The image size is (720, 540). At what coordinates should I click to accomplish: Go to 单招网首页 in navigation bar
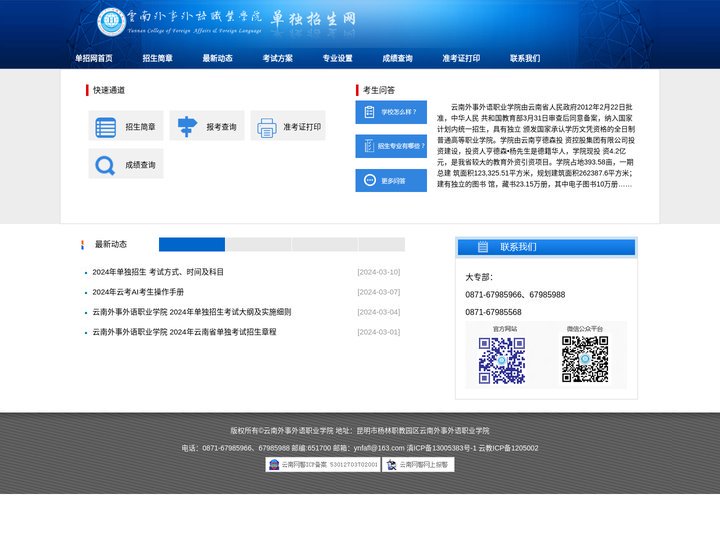pos(94,58)
